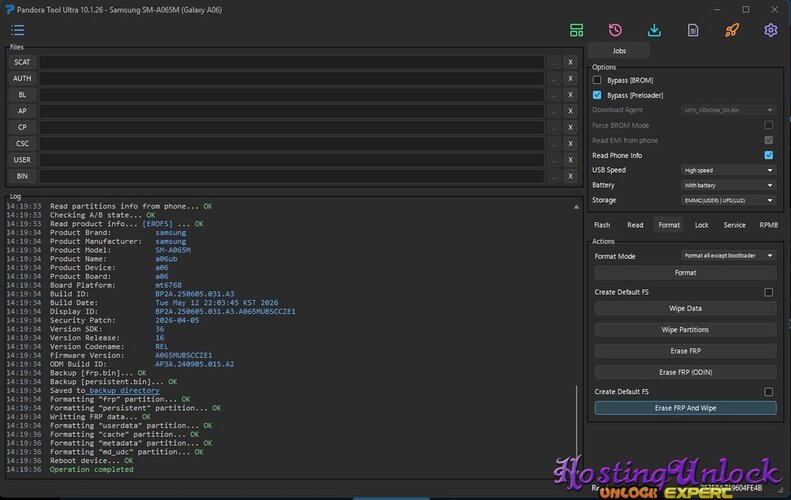This screenshot has height=500, width=791.
Task: Clear the SCAT file with X
Action: pyautogui.click(x=570, y=62)
